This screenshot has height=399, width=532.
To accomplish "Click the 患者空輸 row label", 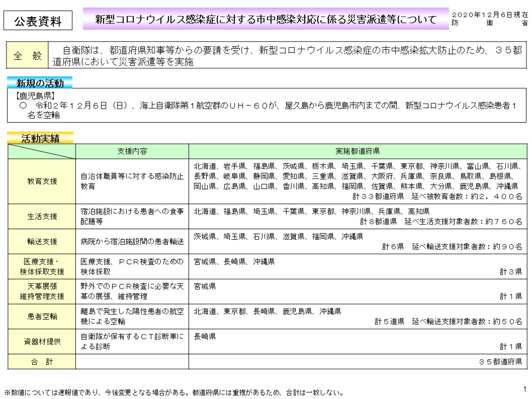I will coord(42,316).
